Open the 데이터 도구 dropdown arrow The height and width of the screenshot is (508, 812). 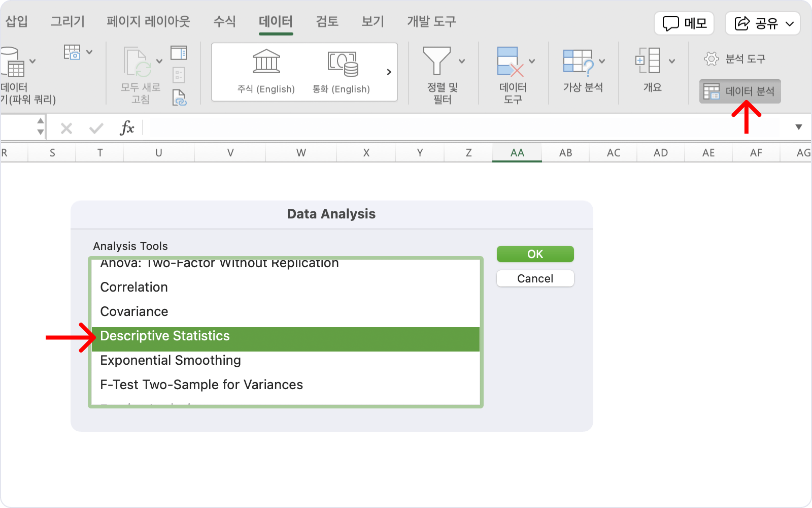[x=532, y=61]
